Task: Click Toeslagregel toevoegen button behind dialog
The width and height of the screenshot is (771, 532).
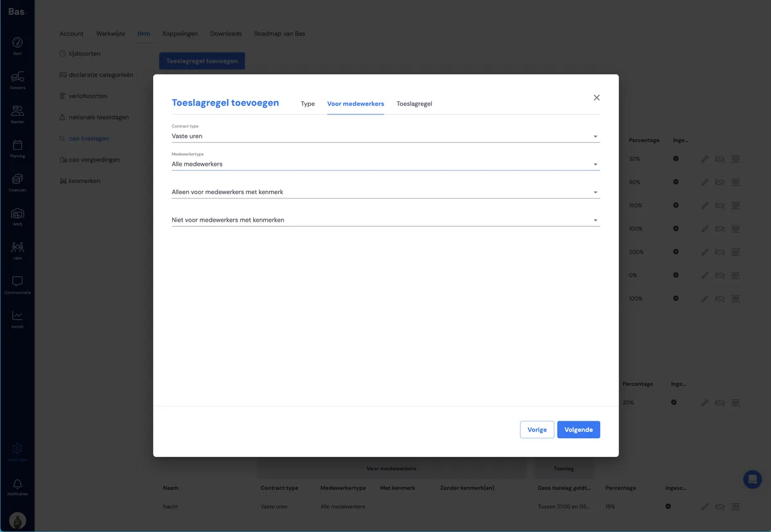Action: coord(202,61)
